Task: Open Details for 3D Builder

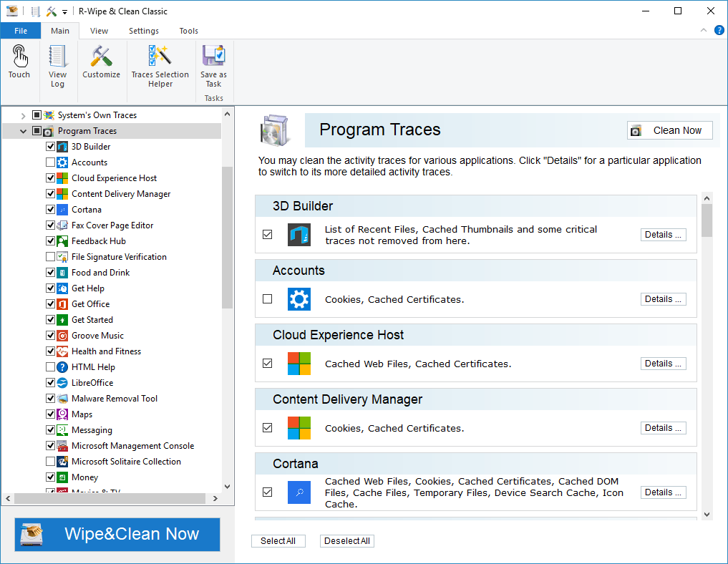Action: [x=663, y=235]
